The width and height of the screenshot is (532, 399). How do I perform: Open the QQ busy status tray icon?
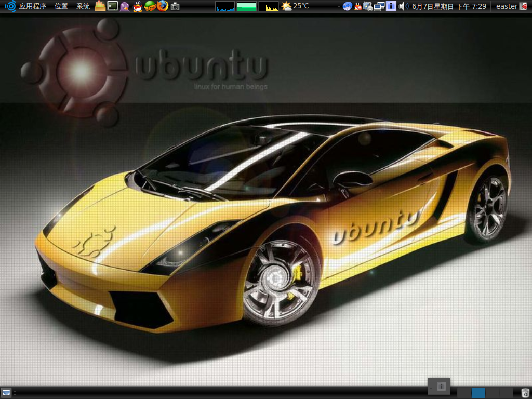[358, 6]
